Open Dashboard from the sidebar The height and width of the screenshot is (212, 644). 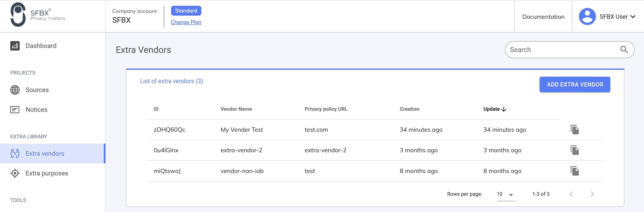tap(41, 46)
